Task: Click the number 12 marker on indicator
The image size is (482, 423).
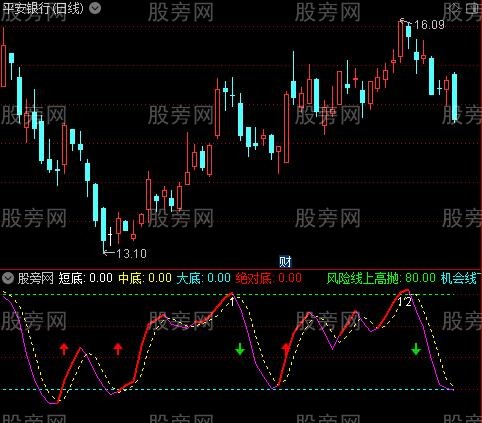Action: coord(405,302)
